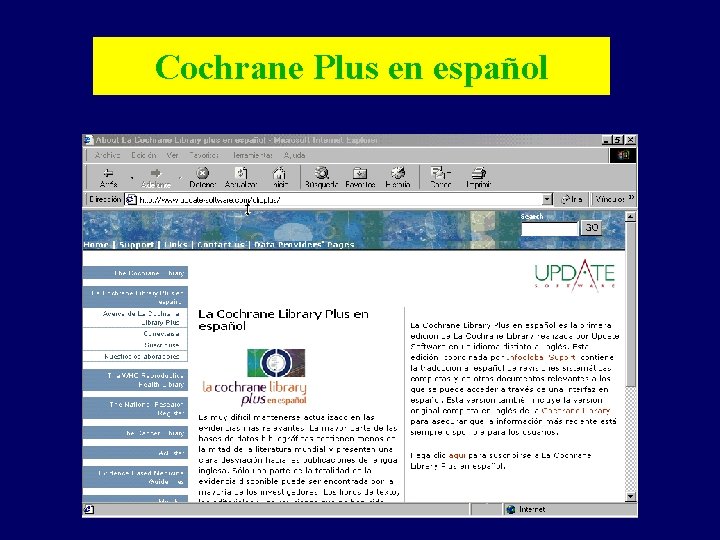Click the Adelante forward arrow icon
The width and height of the screenshot is (720, 540).
156,173
